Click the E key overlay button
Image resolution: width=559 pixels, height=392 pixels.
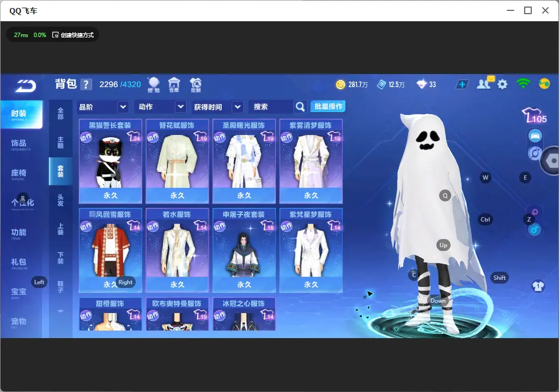[525, 177]
